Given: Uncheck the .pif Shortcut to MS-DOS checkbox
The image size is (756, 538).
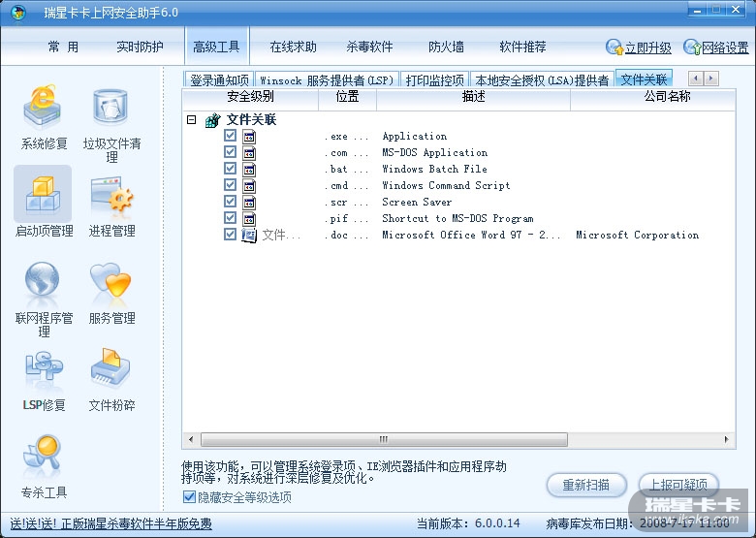Looking at the screenshot, I should (230, 217).
